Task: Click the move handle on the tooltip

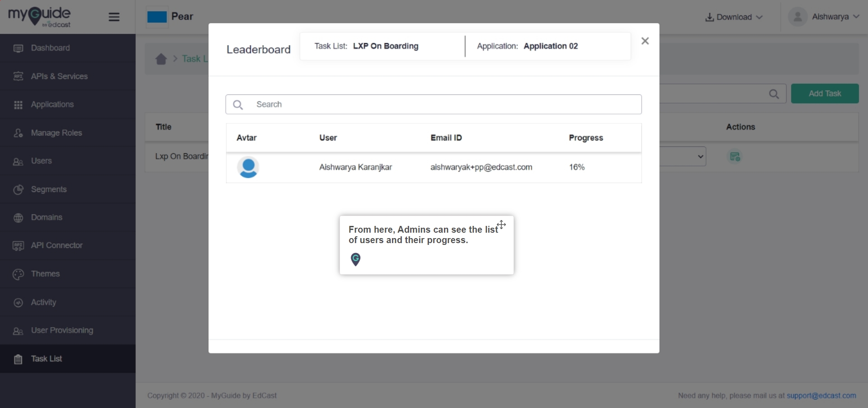Action: tap(501, 225)
